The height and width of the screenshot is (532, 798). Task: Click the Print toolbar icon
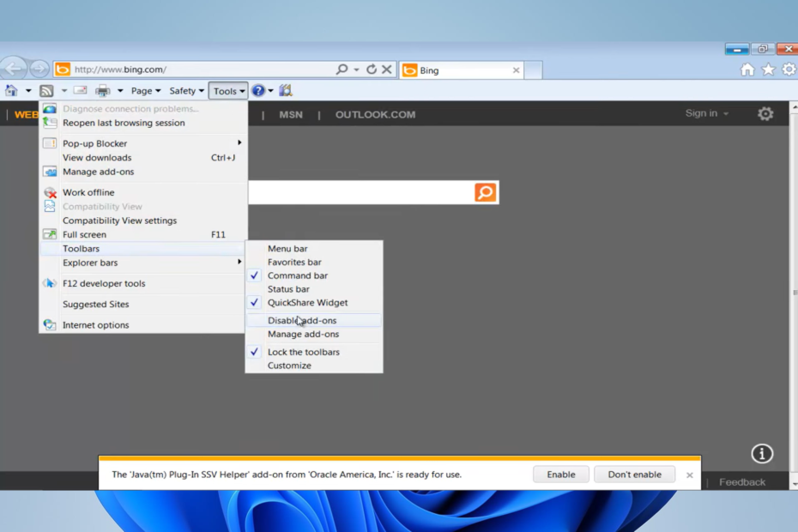pos(102,90)
